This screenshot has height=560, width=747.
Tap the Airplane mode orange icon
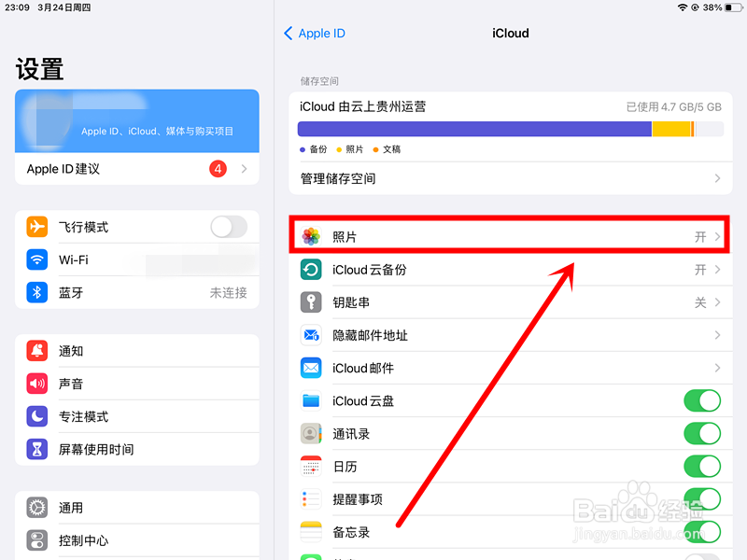point(36,227)
